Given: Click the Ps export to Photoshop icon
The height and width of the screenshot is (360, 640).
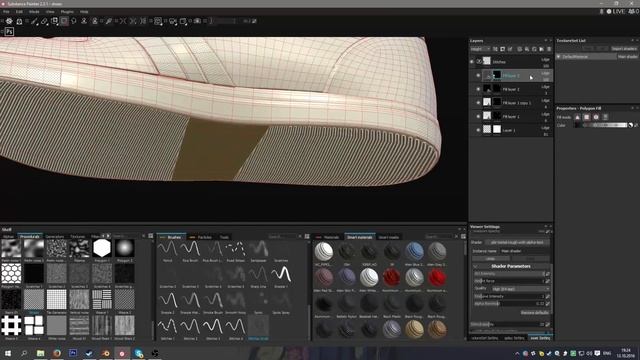Looking at the screenshot, I should [x=9, y=31].
